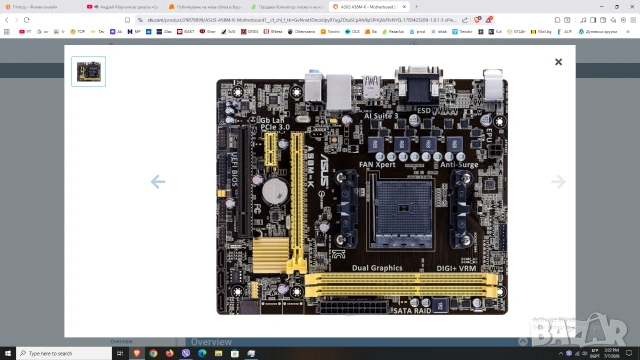This screenshot has width=640, height=360.
Task: Show hidden system tray icons
Action: click(561, 353)
